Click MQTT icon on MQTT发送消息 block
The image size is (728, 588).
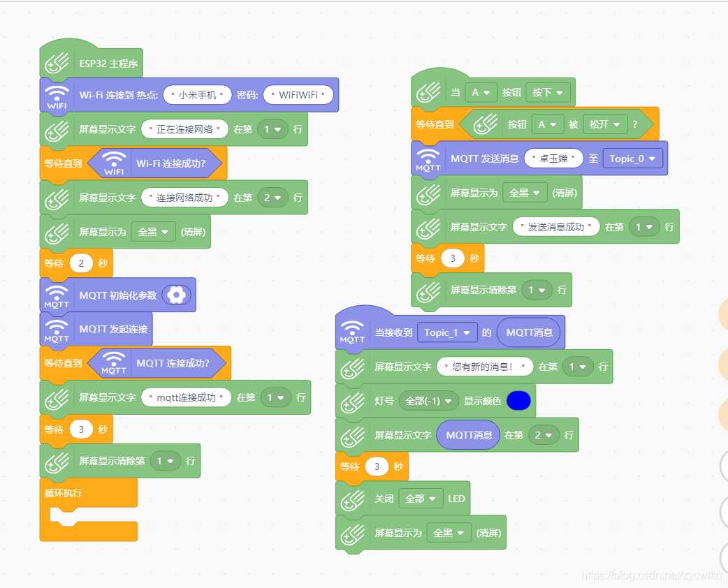(x=428, y=158)
